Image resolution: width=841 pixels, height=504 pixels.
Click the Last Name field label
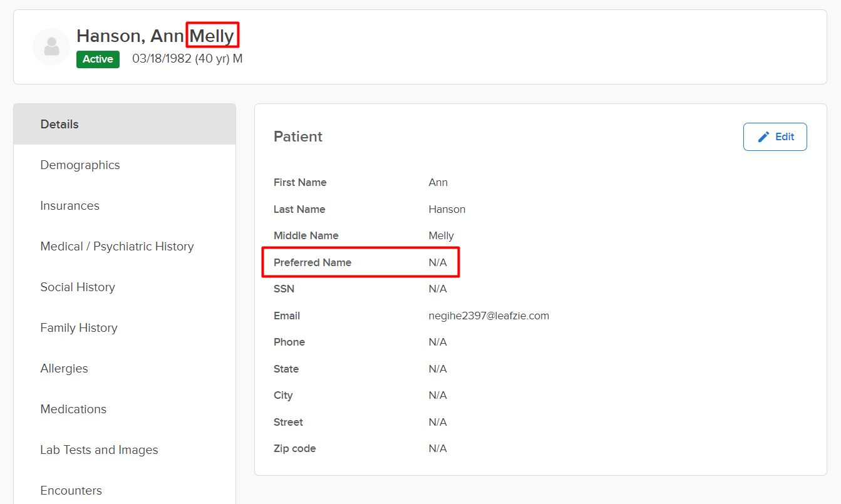(x=299, y=209)
